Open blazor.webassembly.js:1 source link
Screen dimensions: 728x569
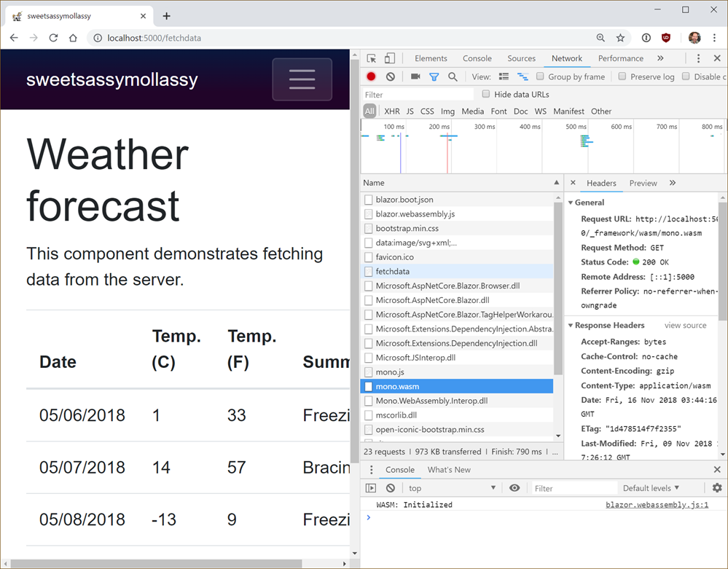[x=657, y=505]
